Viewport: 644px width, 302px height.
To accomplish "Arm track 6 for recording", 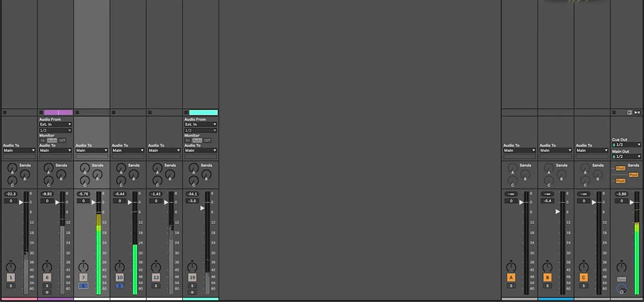I will tap(47, 292).
